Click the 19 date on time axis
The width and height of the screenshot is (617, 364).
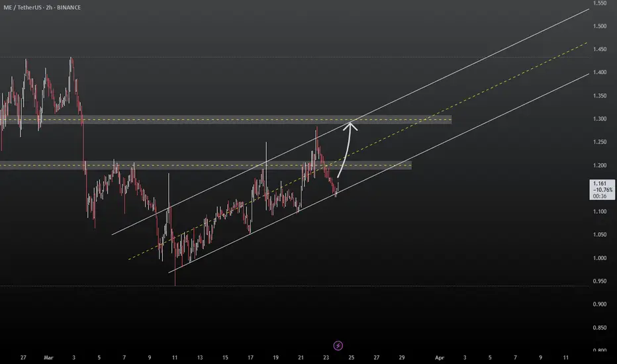click(x=275, y=357)
